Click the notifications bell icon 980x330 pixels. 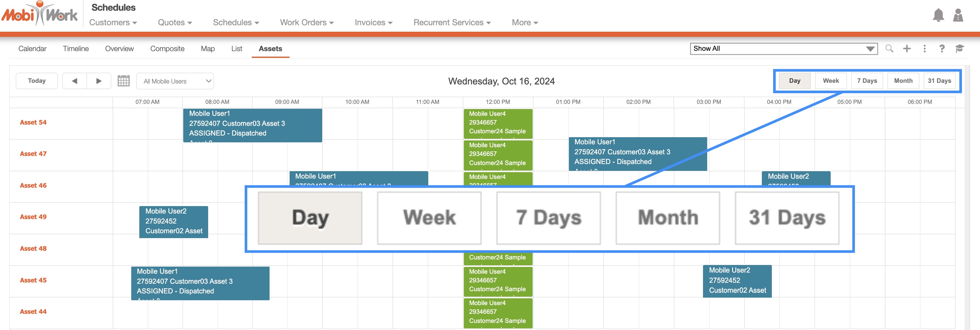pos(938,15)
